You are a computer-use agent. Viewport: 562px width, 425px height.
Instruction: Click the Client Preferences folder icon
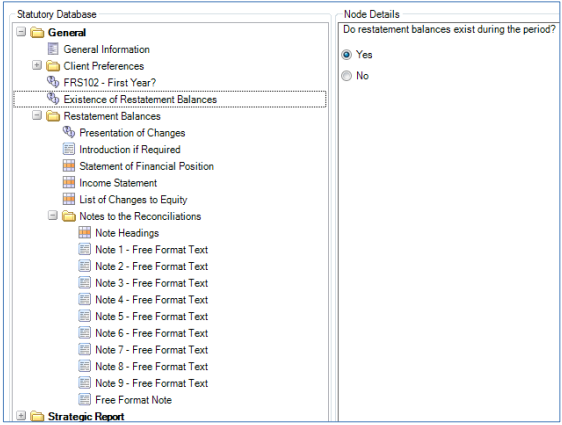coord(53,66)
